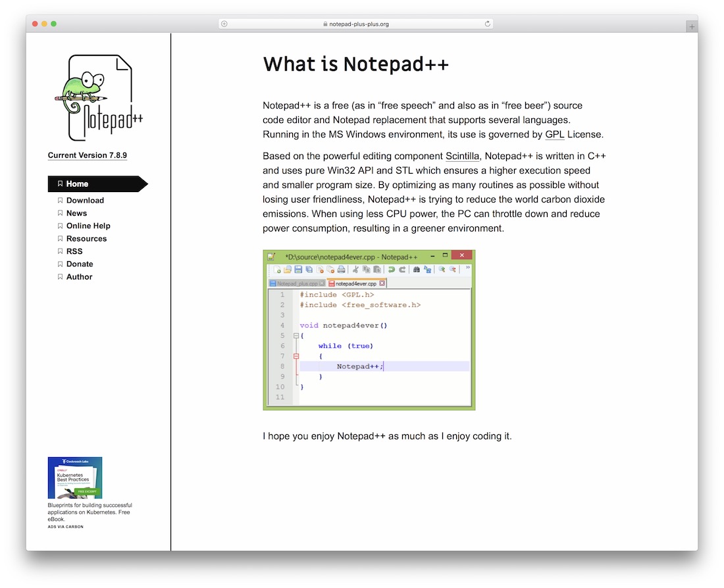Click the 'What is Notepad++' heading
Image resolution: width=724 pixels, height=588 pixels.
(x=355, y=64)
